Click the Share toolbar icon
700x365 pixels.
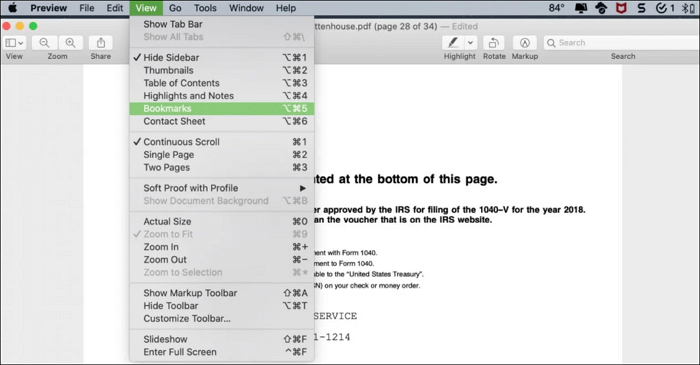[101, 43]
